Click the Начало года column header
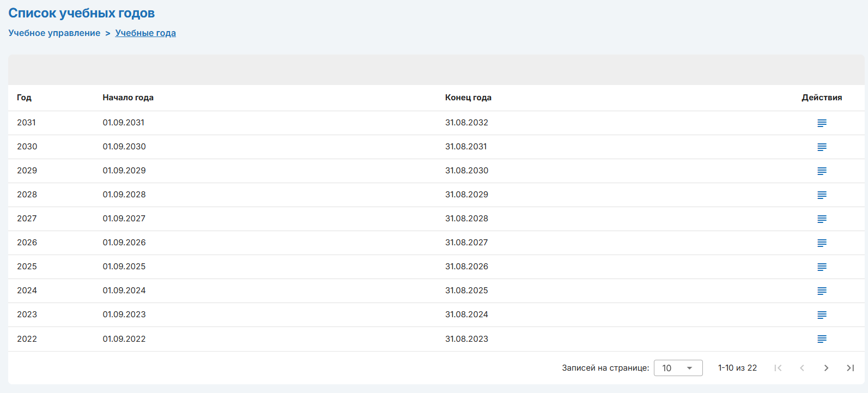Viewport: 868px width, 393px height. [x=128, y=98]
